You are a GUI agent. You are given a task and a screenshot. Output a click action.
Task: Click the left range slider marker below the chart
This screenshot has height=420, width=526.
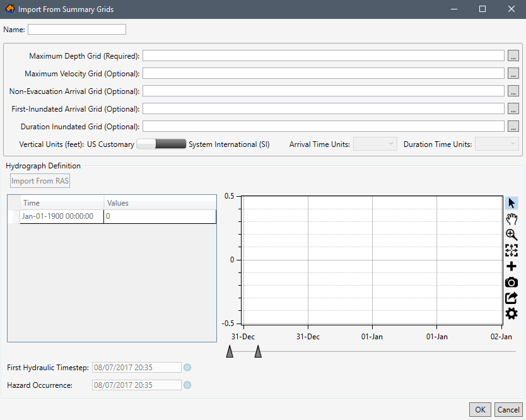(x=230, y=351)
